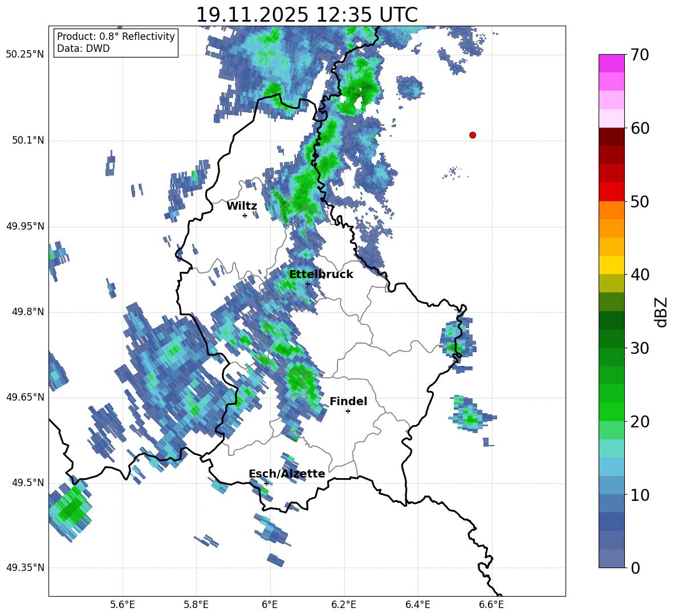Click the colorbar tick label '60'
This screenshot has height=616, width=675.
pos(640,128)
